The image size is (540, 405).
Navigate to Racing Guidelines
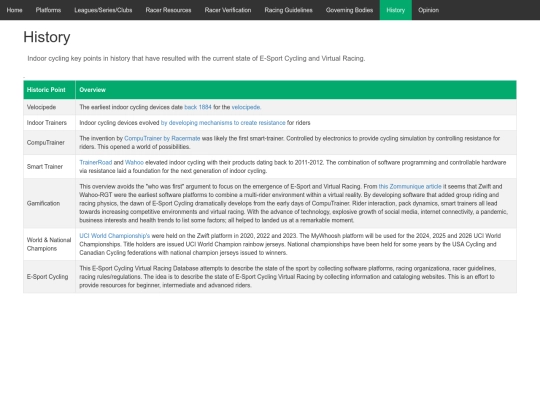[289, 10]
